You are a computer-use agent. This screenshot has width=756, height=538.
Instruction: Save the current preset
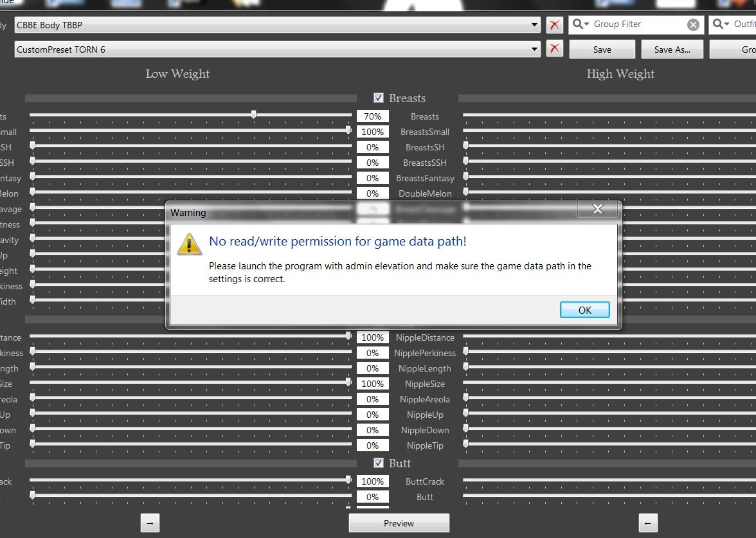(602, 49)
